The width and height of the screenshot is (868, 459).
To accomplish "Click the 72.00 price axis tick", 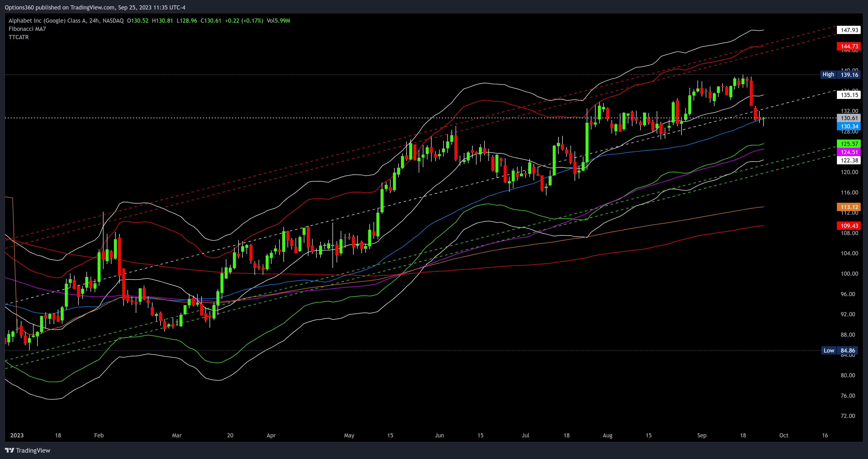I will pyautogui.click(x=848, y=416).
